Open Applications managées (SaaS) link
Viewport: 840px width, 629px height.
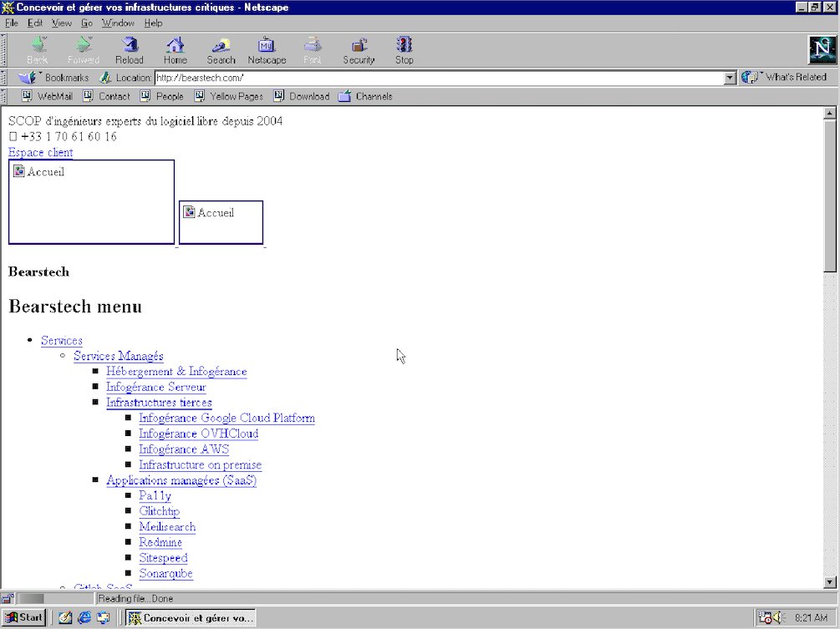pos(181,480)
